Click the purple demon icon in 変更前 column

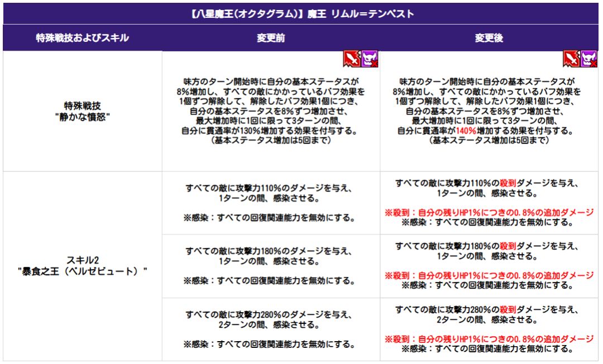pyautogui.click(x=370, y=59)
